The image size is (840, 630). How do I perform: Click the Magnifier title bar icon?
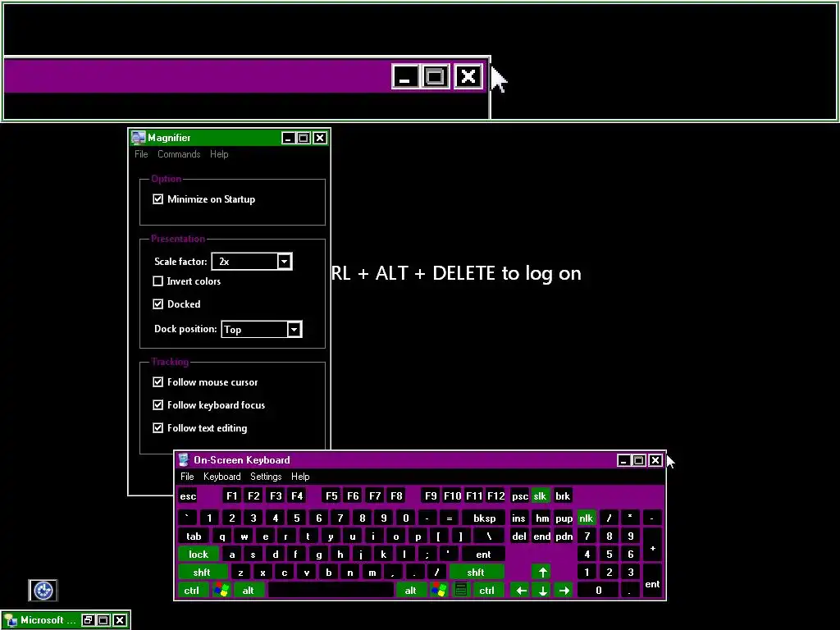pyautogui.click(x=138, y=138)
